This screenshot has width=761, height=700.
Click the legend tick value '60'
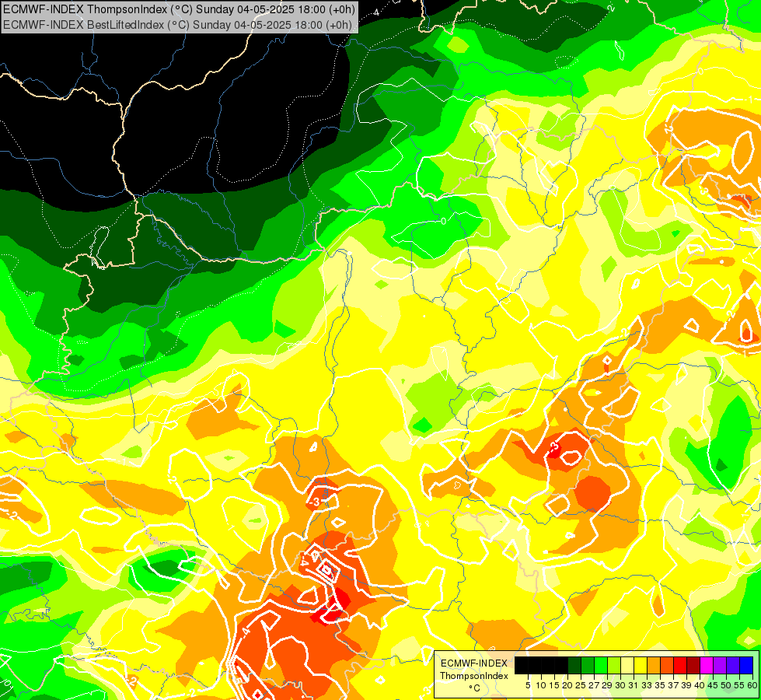[x=752, y=685]
